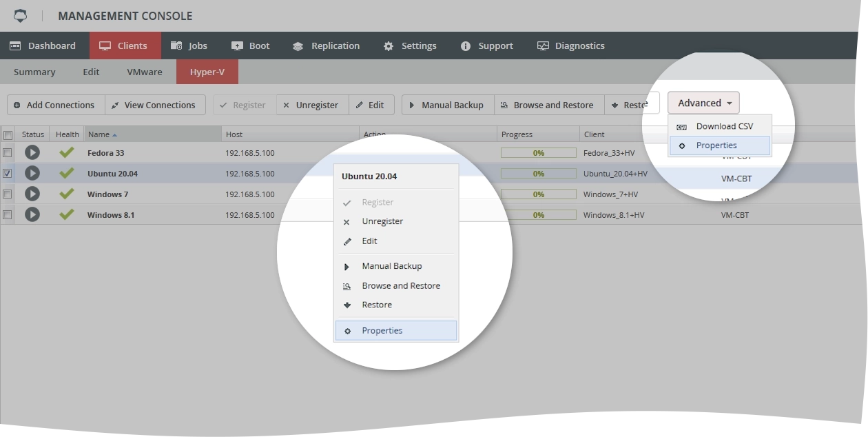Check the Fedora 33 row checkbox
The height and width of the screenshot is (437, 868).
tap(8, 152)
